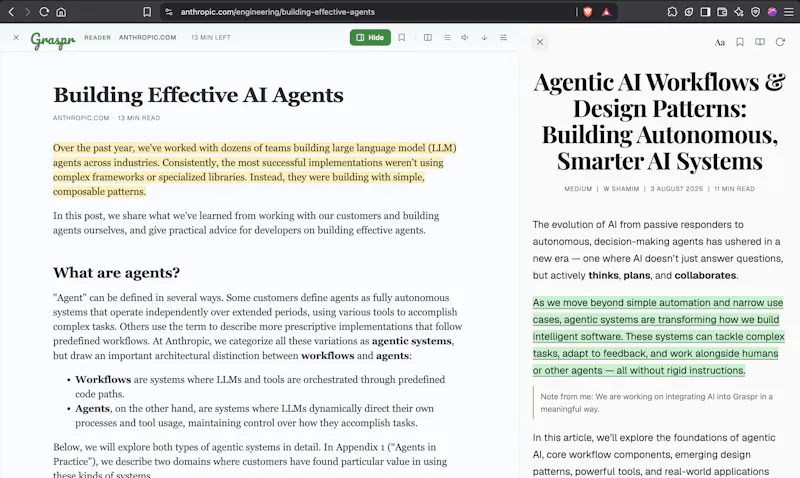
Task: Bookmark the side panel article
Action: click(740, 42)
